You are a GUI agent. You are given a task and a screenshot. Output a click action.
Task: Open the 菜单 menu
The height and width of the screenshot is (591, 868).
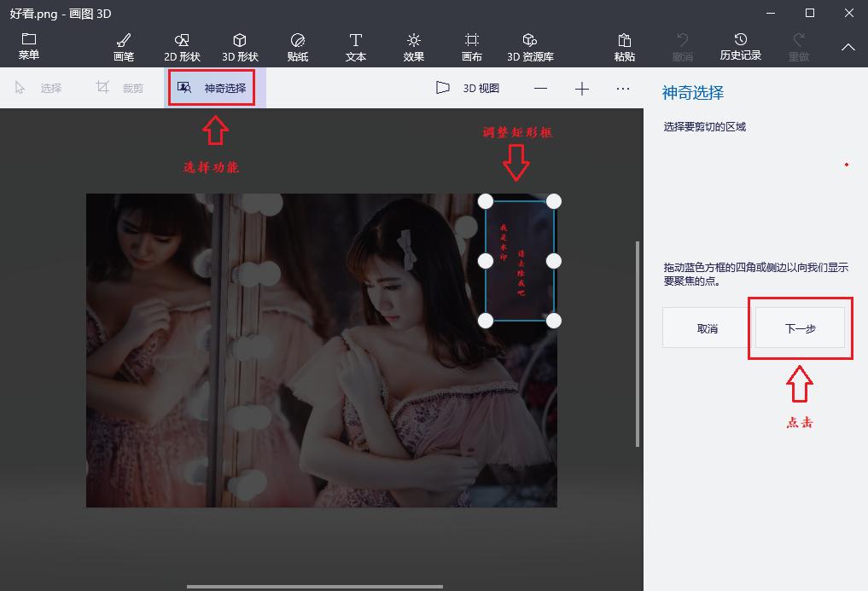coord(28,45)
